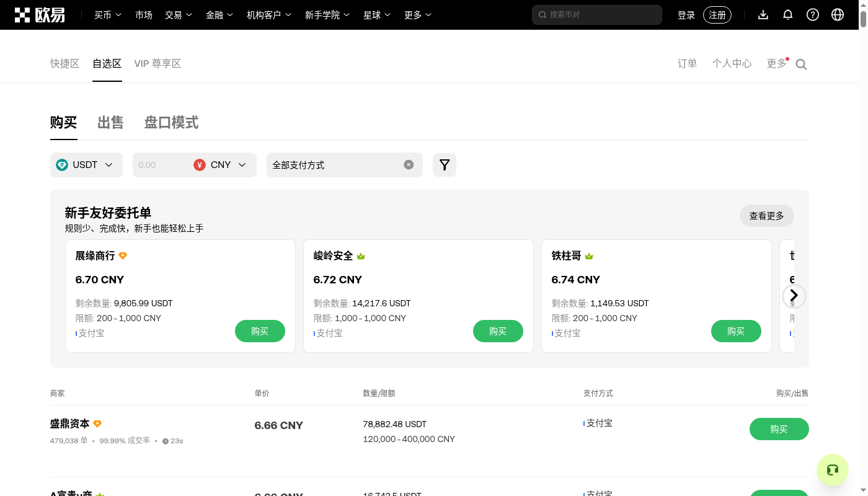Click 购买 in the 盛鼎资本 row
Screen dimensions: 868x496
click(x=779, y=429)
